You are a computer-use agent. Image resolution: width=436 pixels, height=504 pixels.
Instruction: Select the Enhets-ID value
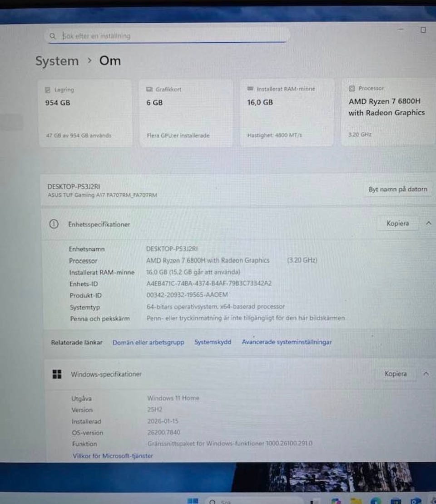tap(209, 283)
